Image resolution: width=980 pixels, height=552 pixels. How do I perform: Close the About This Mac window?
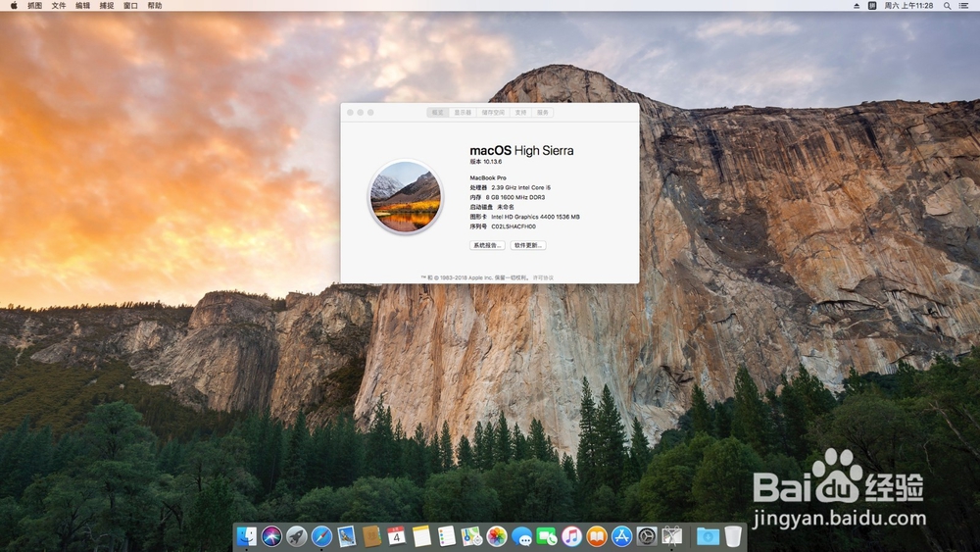[x=350, y=113]
